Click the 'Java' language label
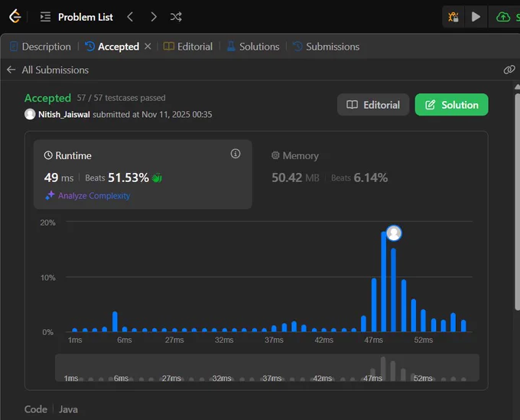Screen dimensions: 520x420 (68, 409)
